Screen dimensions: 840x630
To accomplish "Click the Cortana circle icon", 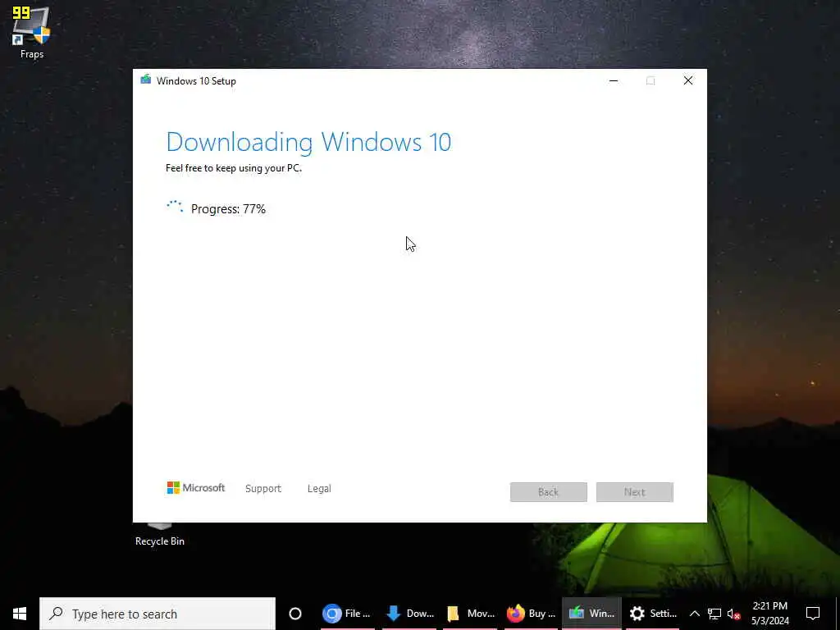I will point(295,614).
